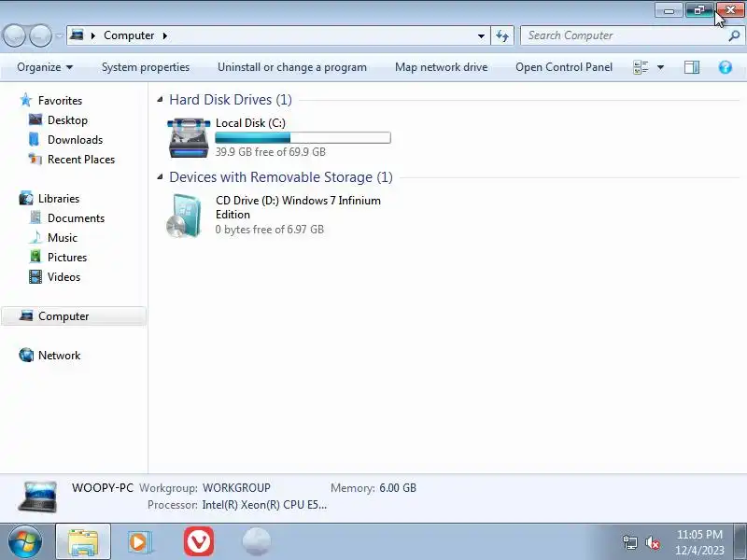Screen dimensions: 747x560
Task: Launch Windows Media Player from taskbar
Action: click(x=140, y=542)
